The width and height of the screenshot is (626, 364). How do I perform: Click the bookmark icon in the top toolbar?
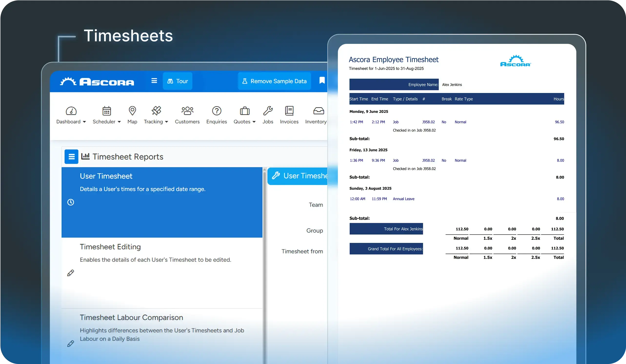[322, 80]
